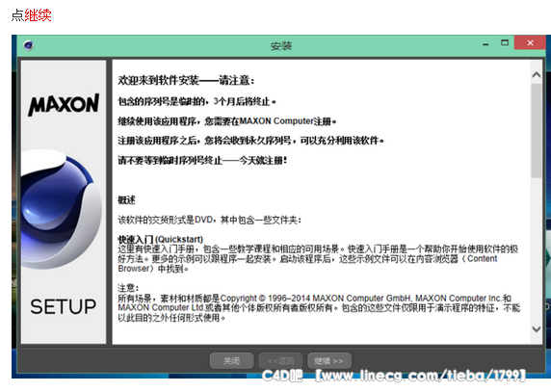The width and height of the screenshot is (551, 392).
Task: Click the line 该软件的交货形式是DVD
Action: point(209,220)
